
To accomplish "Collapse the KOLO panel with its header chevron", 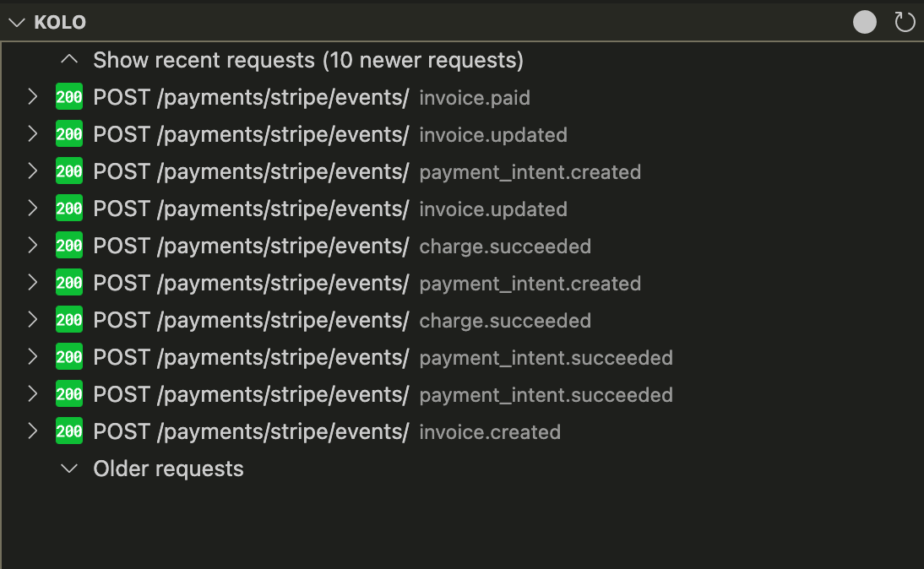I will [17, 22].
